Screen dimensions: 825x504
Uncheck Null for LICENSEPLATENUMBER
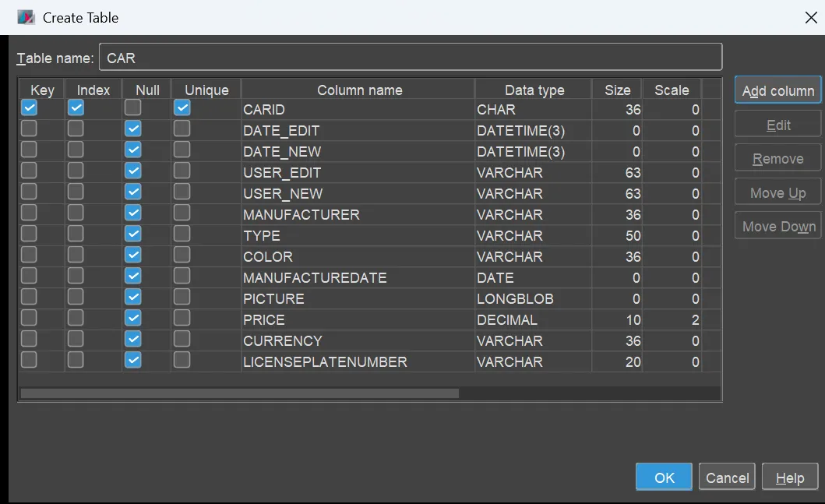133,360
